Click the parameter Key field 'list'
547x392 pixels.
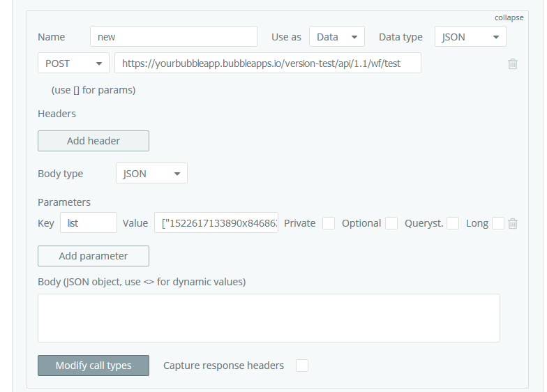point(89,223)
